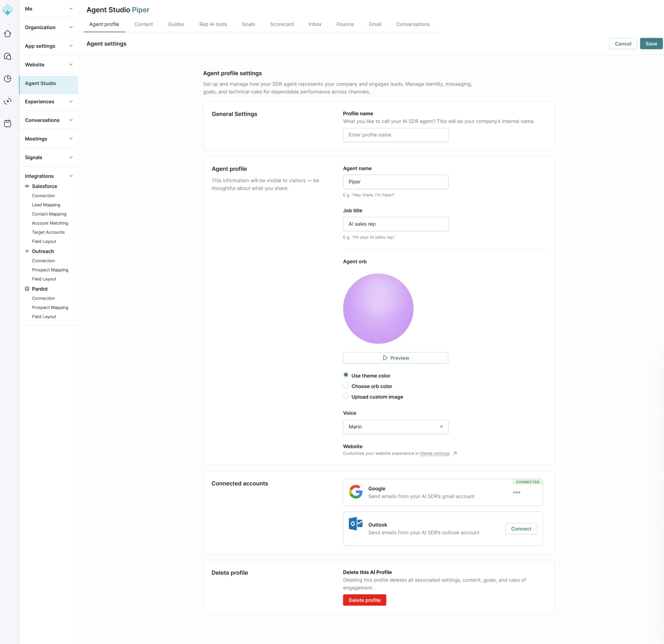Image resolution: width=664 pixels, height=644 pixels.
Task: Open Field Layout under Outreach
Action: click(x=44, y=279)
